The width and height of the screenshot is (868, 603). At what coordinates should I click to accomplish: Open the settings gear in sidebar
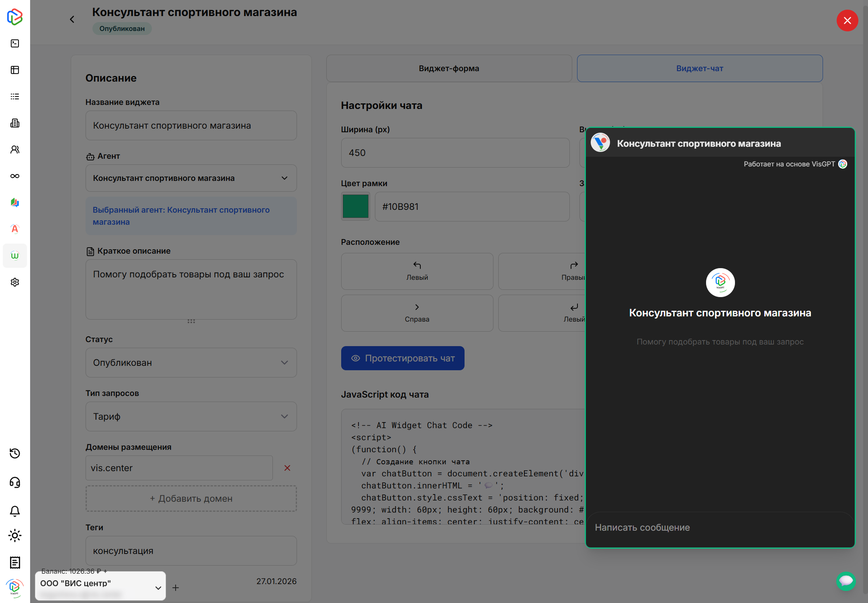pyautogui.click(x=15, y=282)
